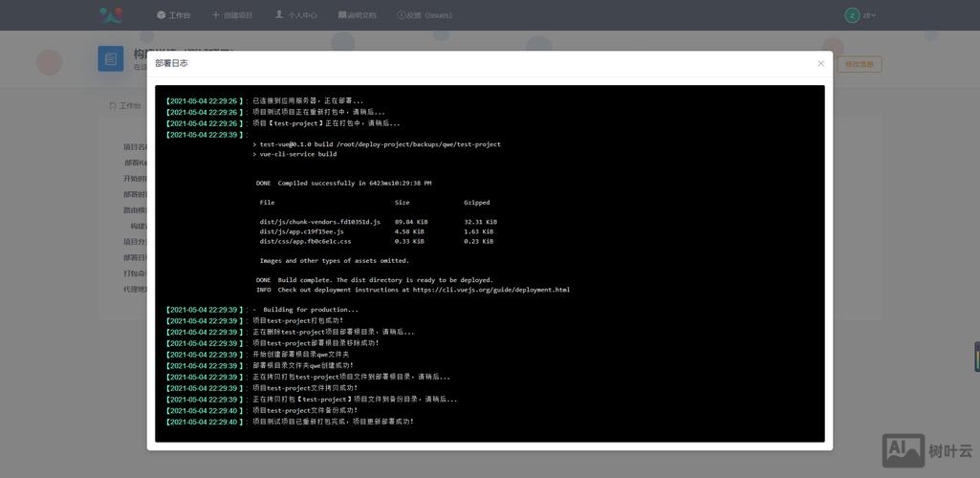This screenshot has height=478, width=980.
Task: Click the 'test-vue@0.1.0 build' command line
Action: pyautogui.click(x=377, y=144)
